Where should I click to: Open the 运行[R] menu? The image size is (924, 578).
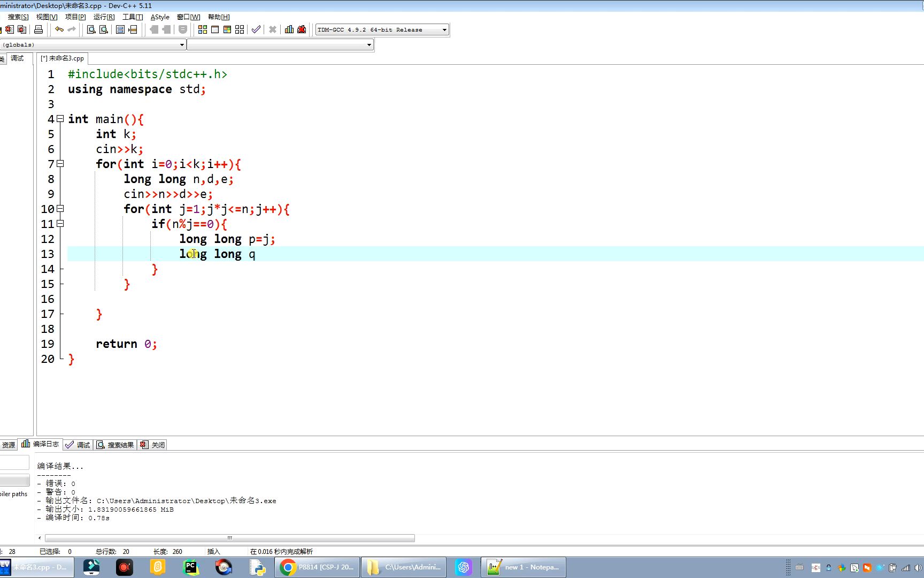[104, 17]
